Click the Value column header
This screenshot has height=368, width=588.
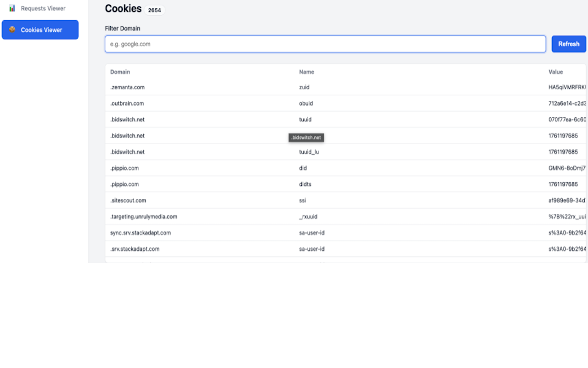tap(555, 72)
